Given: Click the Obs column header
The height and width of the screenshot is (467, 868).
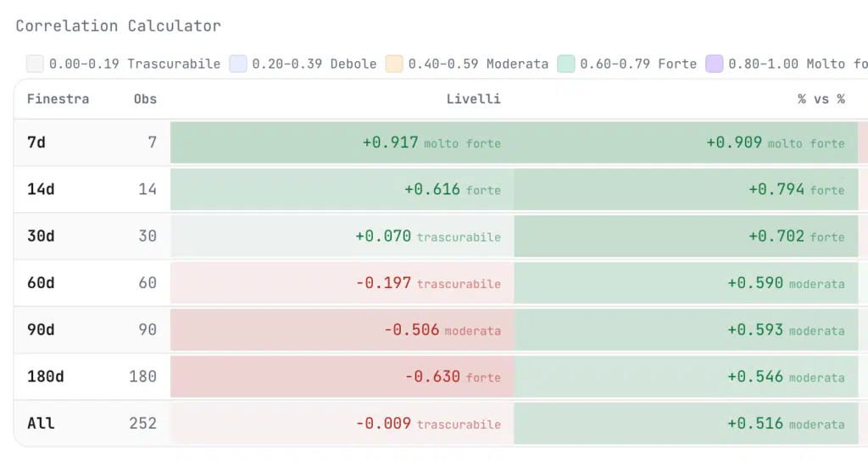Looking at the screenshot, I should tap(145, 99).
